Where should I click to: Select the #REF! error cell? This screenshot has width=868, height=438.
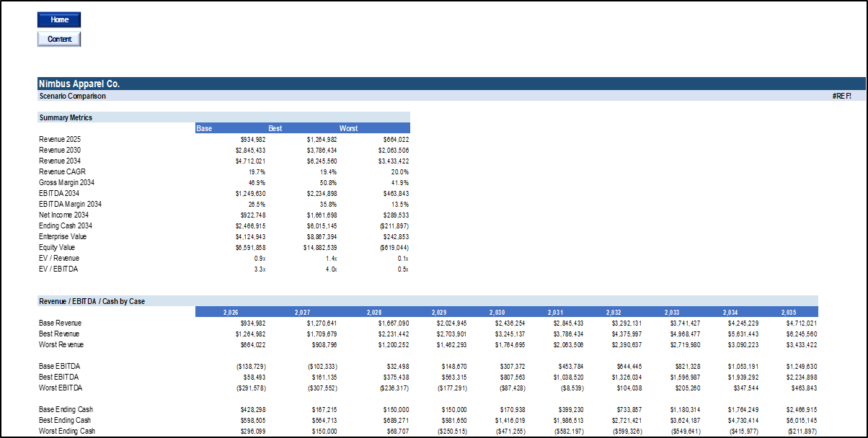pos(843,94)
